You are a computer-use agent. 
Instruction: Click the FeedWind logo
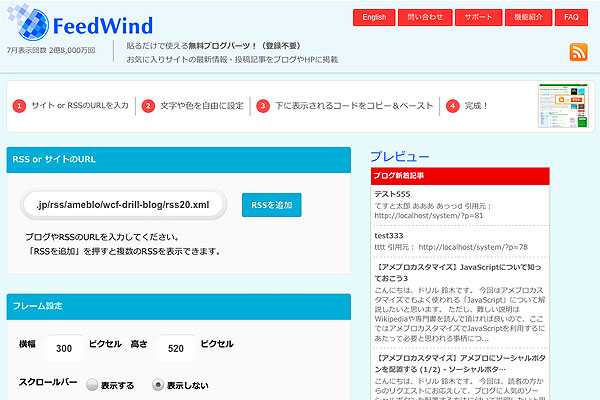tap(80, 22)
